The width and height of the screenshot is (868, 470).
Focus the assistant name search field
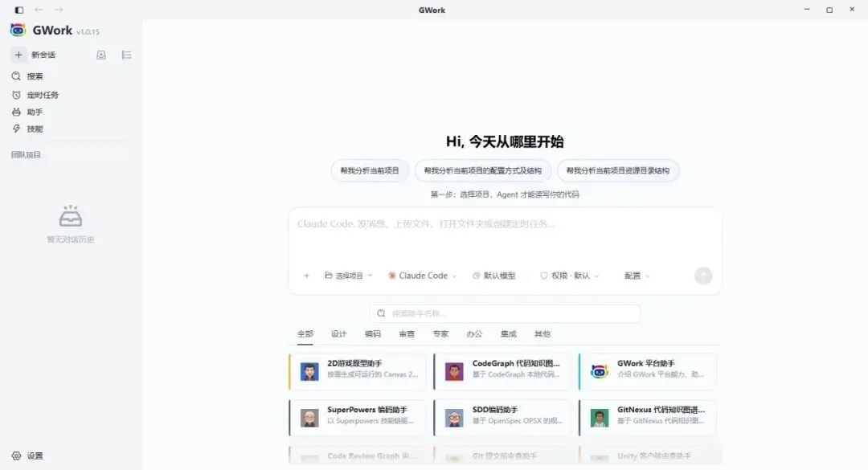point(505,313)
